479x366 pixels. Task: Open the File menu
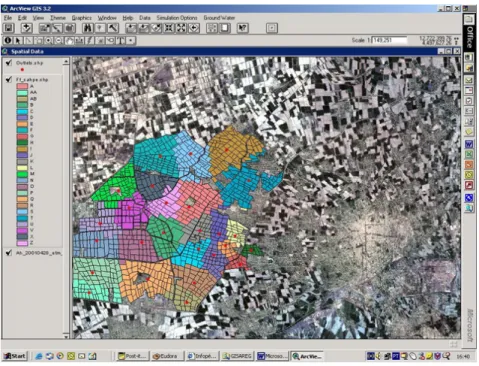8,18
